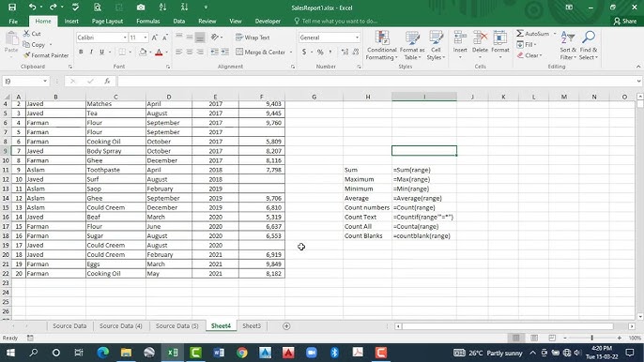Apply red font color
The width and height of the screenshot is (644, 362).
(x=159, y=53)
